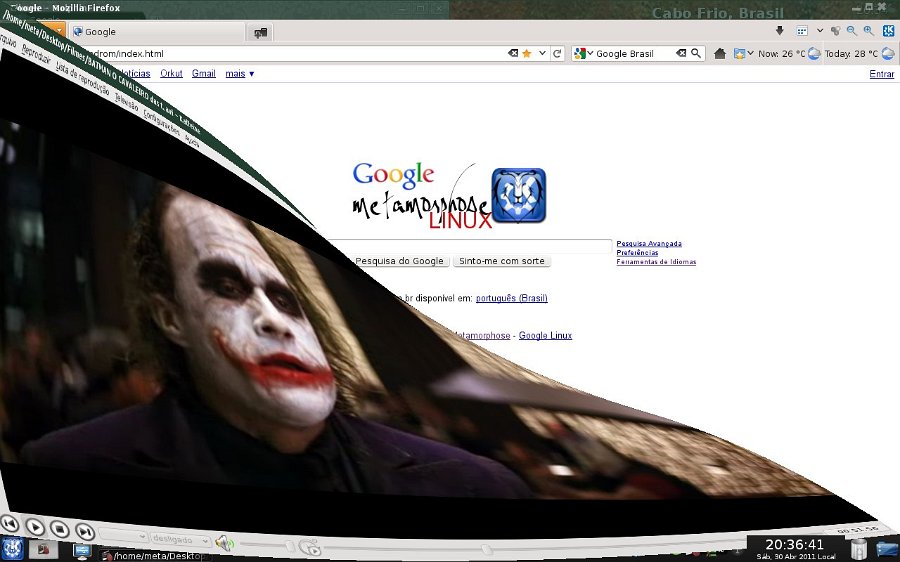Screen dimensions: 900x562
Task: Click the red taskbar app icon
Action: [x=43, y=550]
